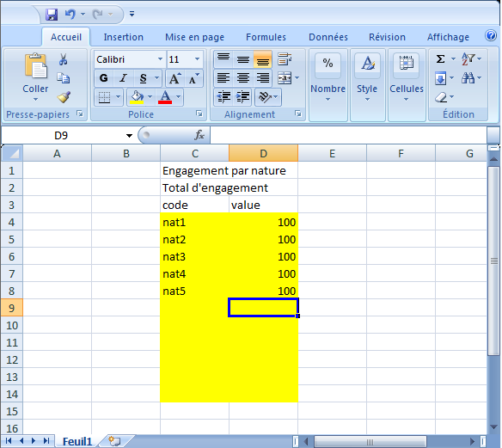Expand the Name Box dropdown arrow
The height and width of the screenshot is (448, 502).
(129, 136)
